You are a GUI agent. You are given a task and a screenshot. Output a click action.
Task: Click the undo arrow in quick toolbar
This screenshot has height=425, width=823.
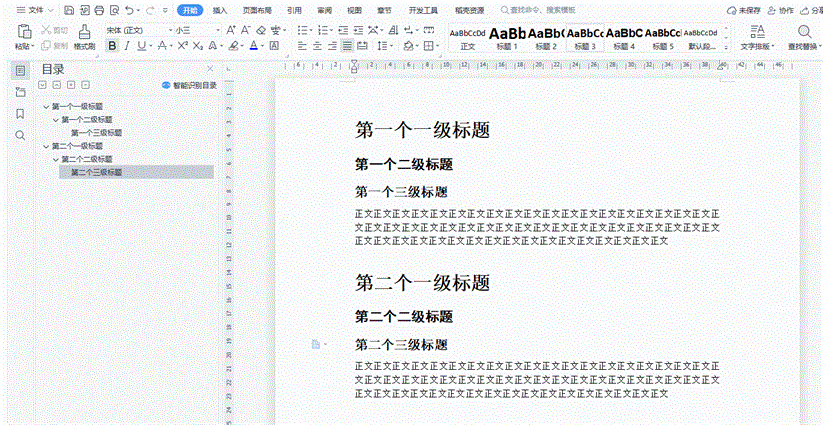130,10
